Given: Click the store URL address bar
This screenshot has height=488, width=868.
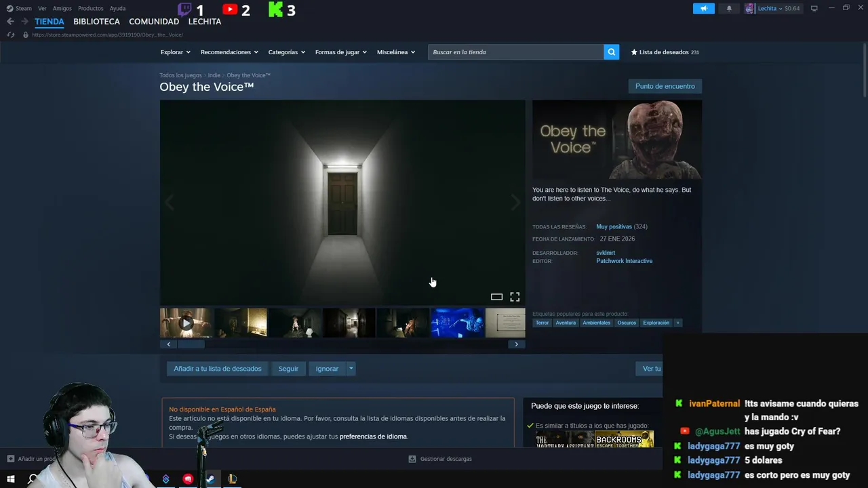Looking at the screenshot, I should (107, 35).
